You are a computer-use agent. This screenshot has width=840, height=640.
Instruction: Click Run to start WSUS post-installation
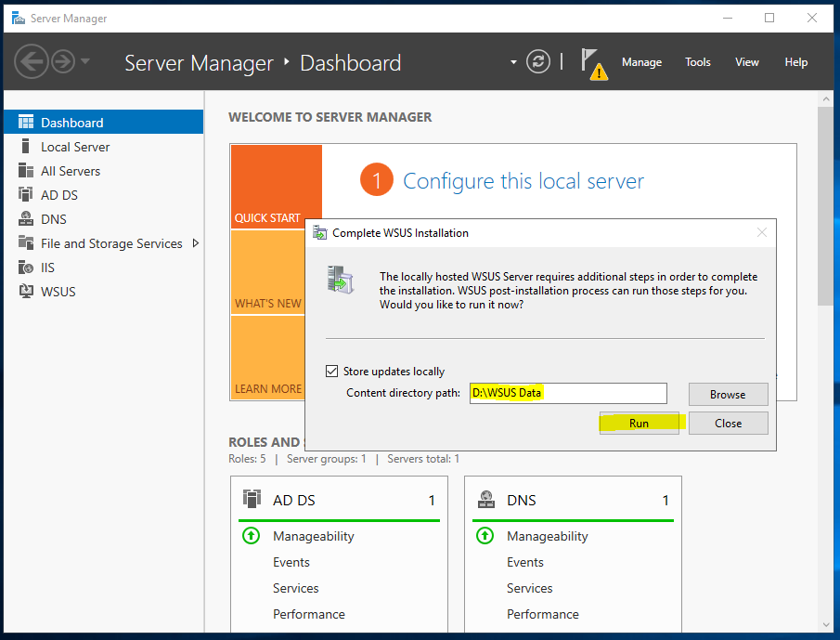coord(640,423)
